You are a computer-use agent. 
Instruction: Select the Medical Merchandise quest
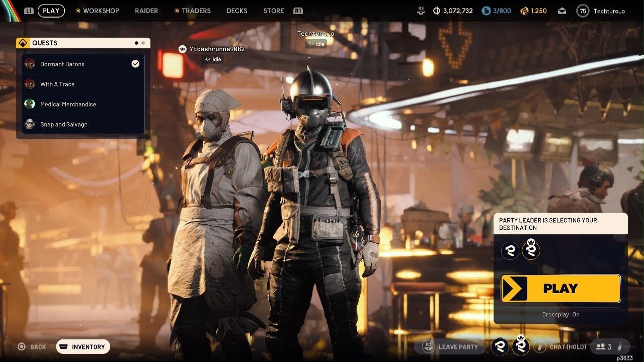(83, 104)
